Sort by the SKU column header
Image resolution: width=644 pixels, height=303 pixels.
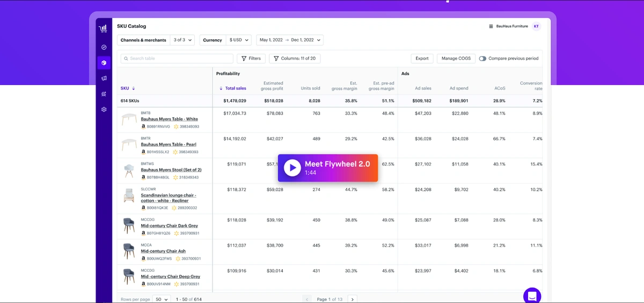[x=128, y=88]
